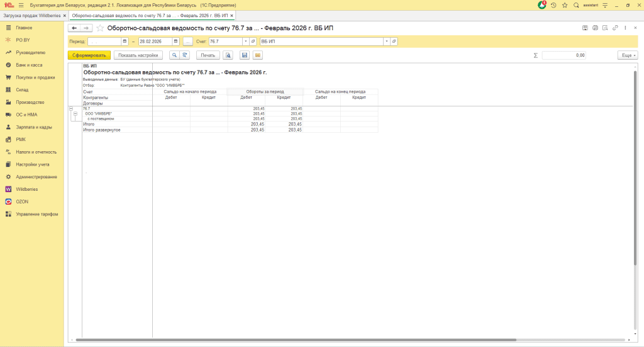Collapse the ООО "ИМВБРБ" row group
The height and width of the screenshot is (347, 644).
[75, 113]
